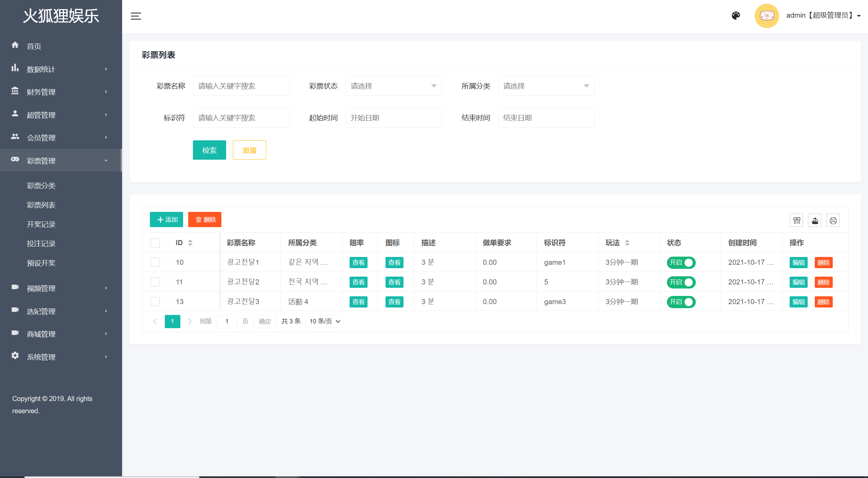This screenshot has width=868, height=478.
Task: Click the print table icon
Action: pos(833,221)
